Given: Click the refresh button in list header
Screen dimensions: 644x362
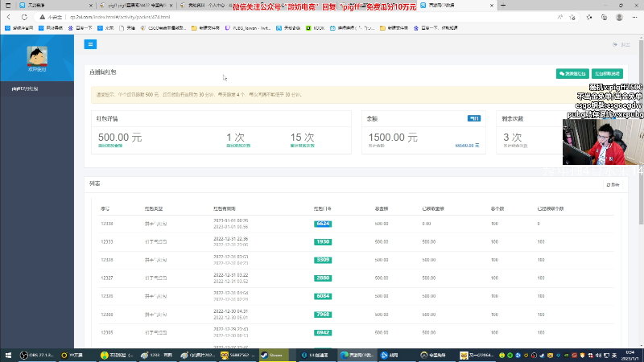Looking at the screenshot, I should pyautogui.click(x=613, y=185).
